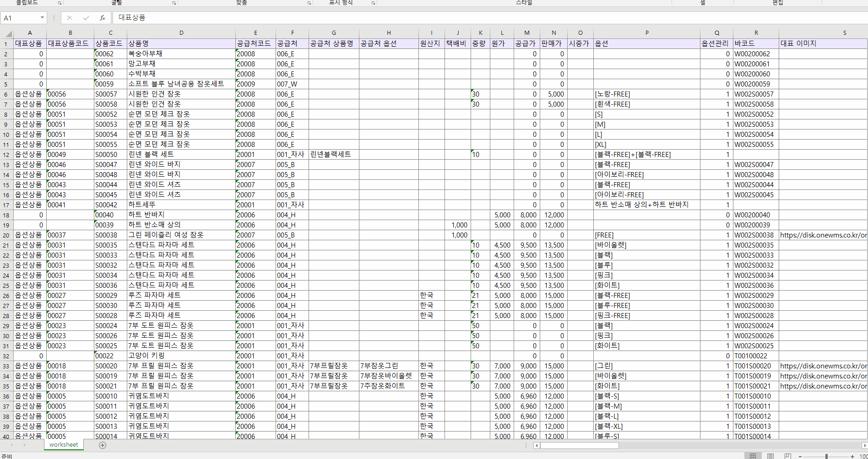Switch to Page Layout view in status bar
Image resolution: width=868 pixels, height=459 pixels.
coord(770,456)
